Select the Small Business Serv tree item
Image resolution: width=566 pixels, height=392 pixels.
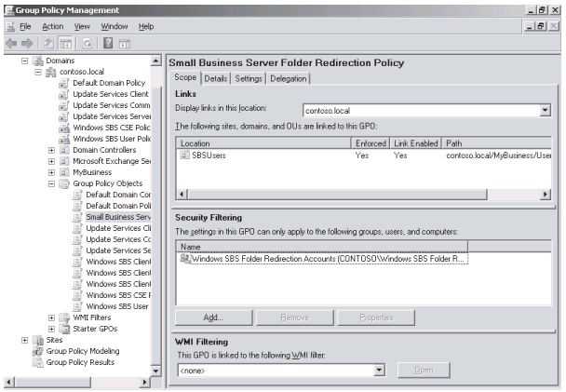118,217
